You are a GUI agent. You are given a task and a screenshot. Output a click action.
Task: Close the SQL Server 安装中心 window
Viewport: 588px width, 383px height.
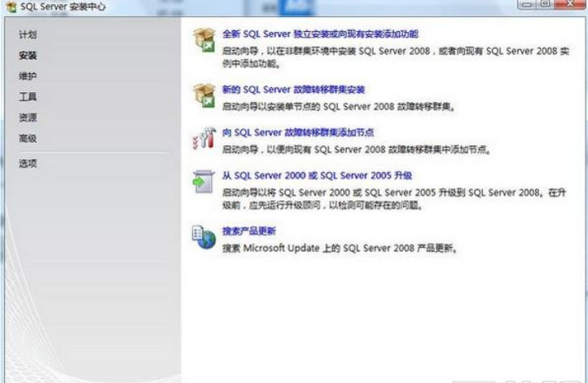(x=569, y=4)
